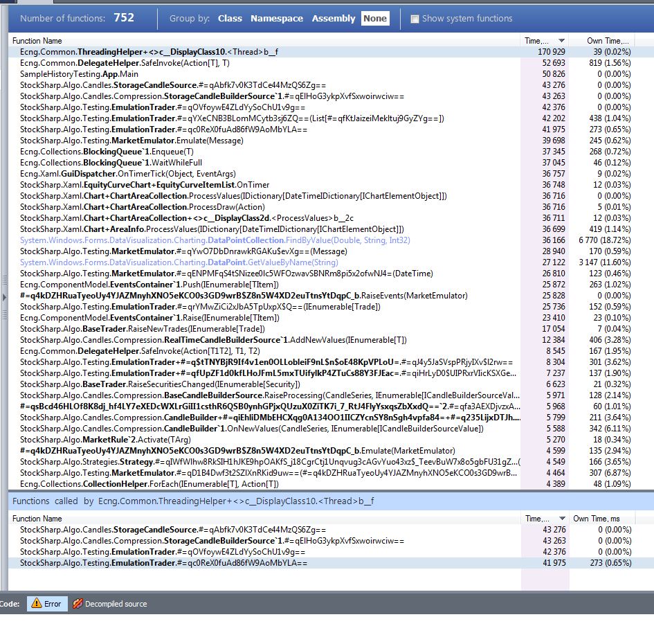The height and width of the screenshot is (644, 654).
Task: Click the Number of functions 752 counter
Action: point(77,18)
